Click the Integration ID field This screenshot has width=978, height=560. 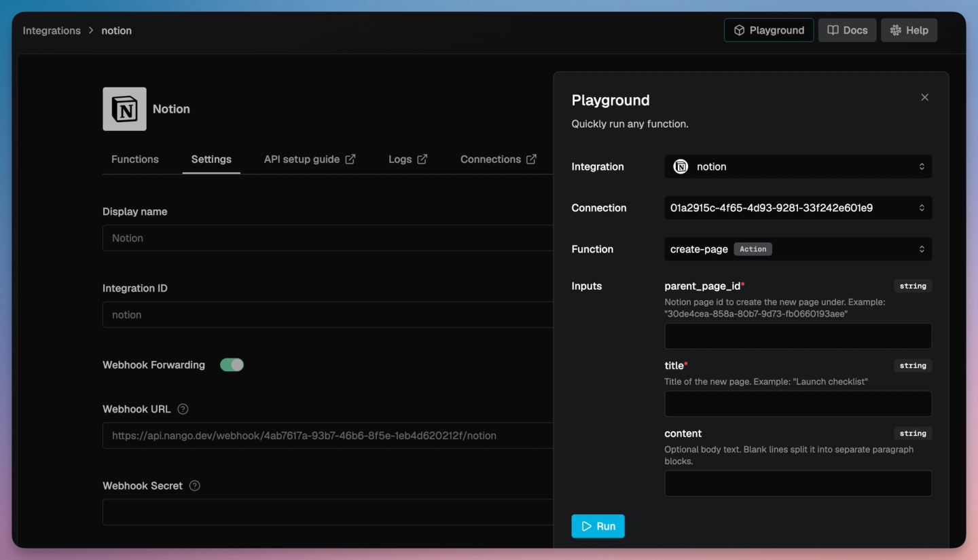click(x=328, y=315)
